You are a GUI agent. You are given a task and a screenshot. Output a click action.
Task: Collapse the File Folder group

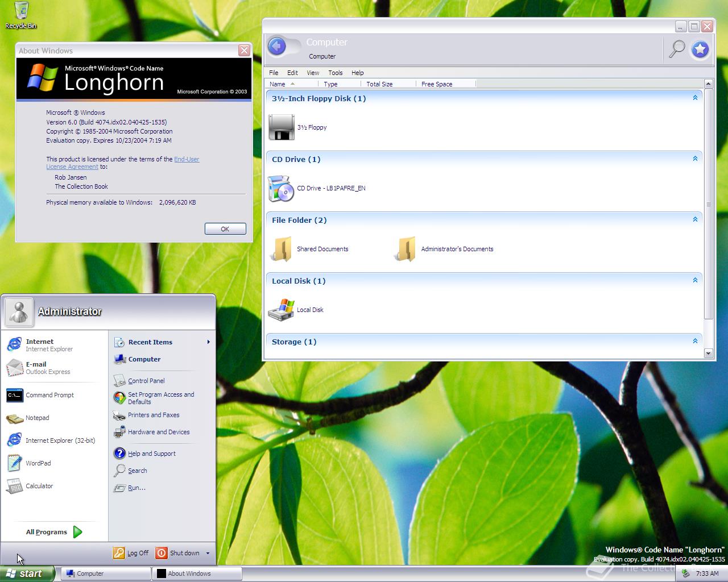tap(695, 219)
